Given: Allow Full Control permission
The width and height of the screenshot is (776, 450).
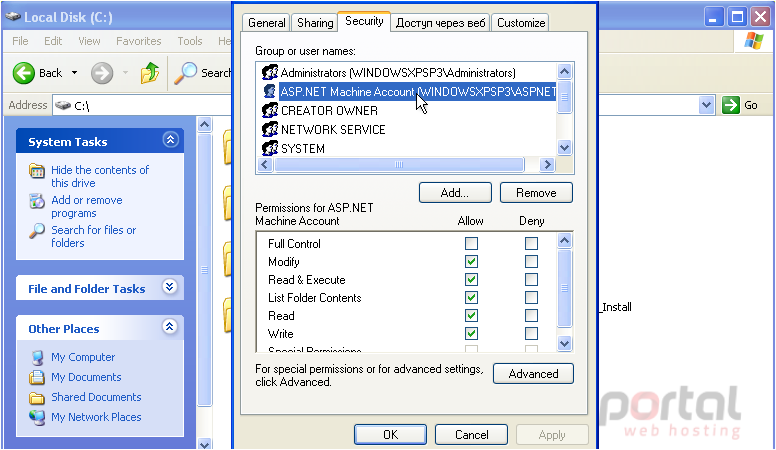Looking at the screenshot, I should coord(471,243).
